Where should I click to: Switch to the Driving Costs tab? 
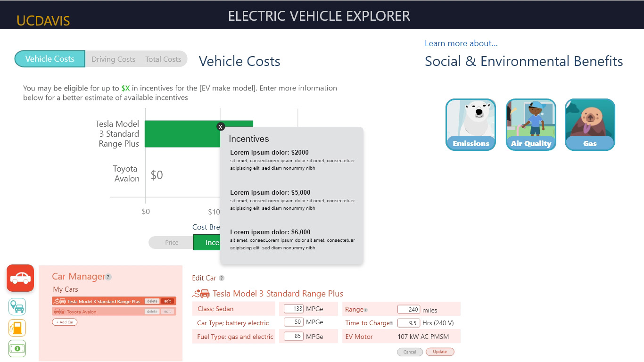point(113,59)
